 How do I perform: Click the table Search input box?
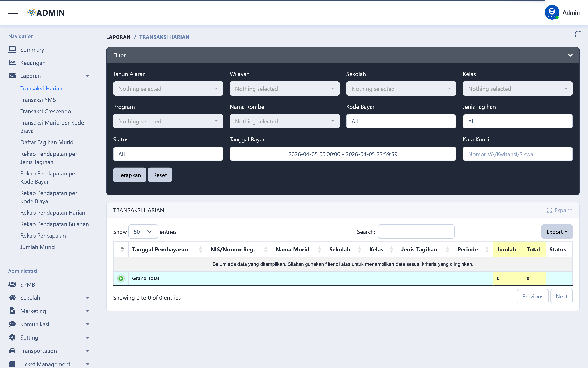click(x=416, y=232)
